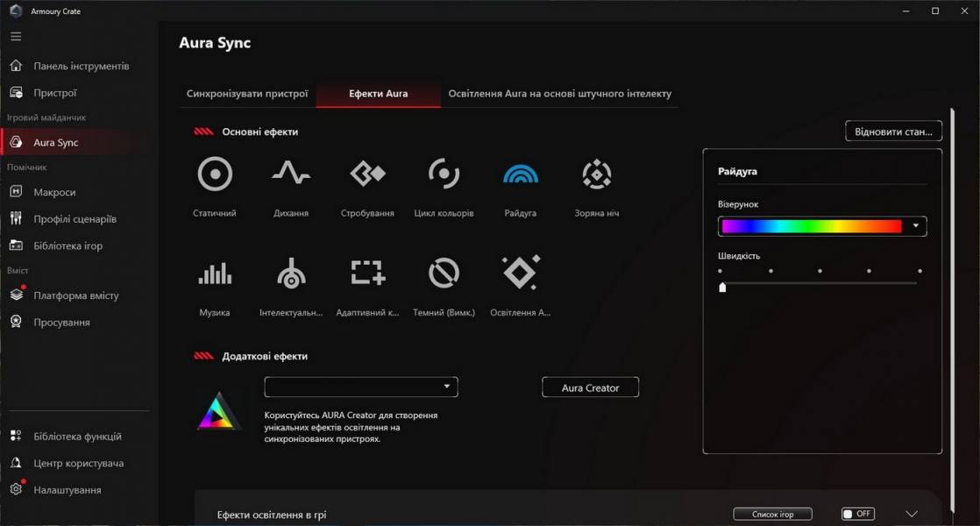Click the Швидкість speed slider handle
Screen dimensions: 980x526
(x=722, y=287)
